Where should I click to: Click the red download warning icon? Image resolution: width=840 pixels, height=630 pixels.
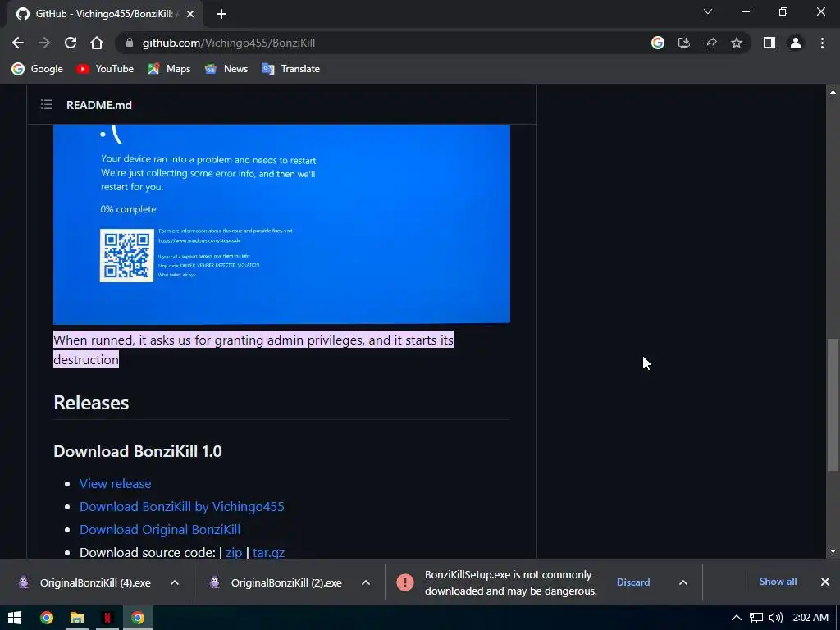tap(405, 582)
